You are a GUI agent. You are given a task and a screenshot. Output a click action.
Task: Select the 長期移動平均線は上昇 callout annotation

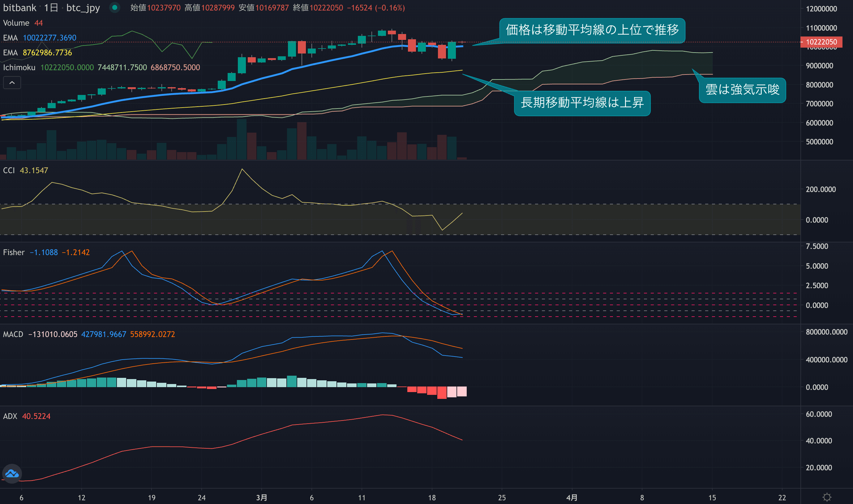(x=582, y=103)
